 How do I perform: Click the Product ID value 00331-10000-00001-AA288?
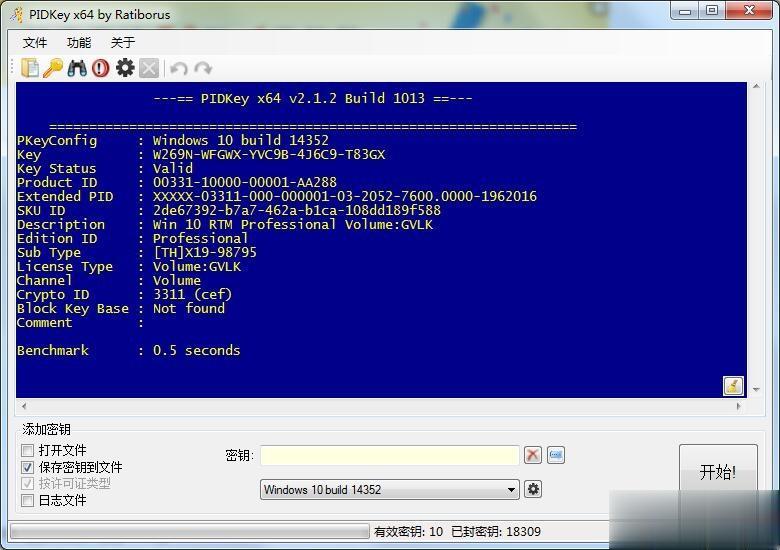click(245, 183)
